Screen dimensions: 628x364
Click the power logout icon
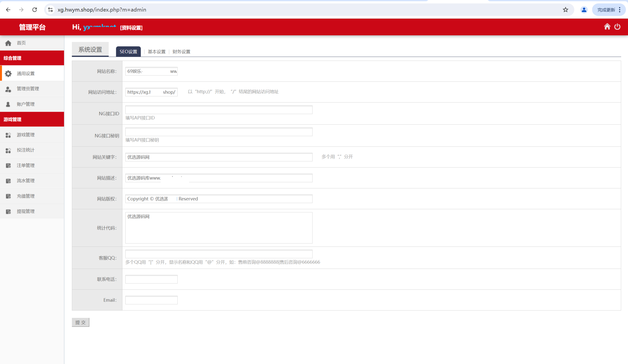(617, 27)
